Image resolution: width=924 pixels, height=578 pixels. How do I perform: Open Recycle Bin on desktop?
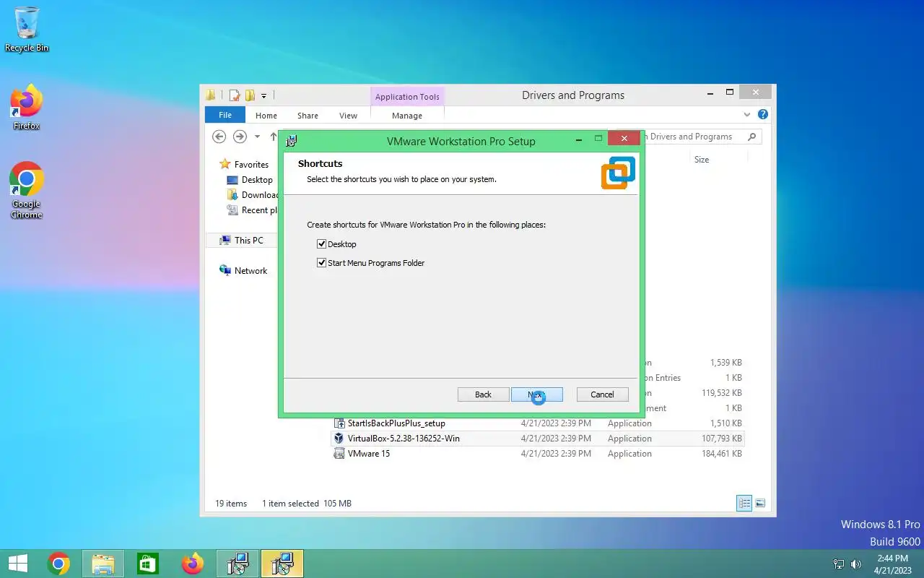(x=27, y=30)
